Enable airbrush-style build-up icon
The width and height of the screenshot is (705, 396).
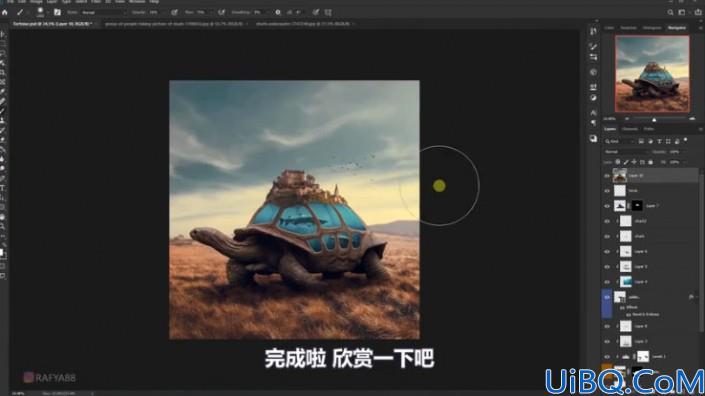[221, 13]
